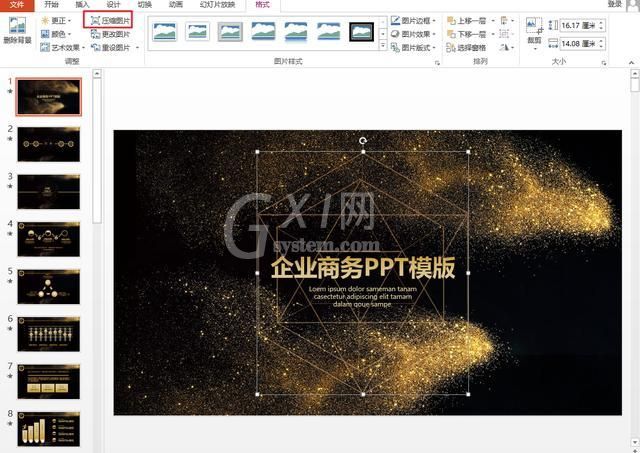The width and height of the screenshot is (640, 453).
Task: Click Change Picture (更改图片)
Action: [110, 34]
